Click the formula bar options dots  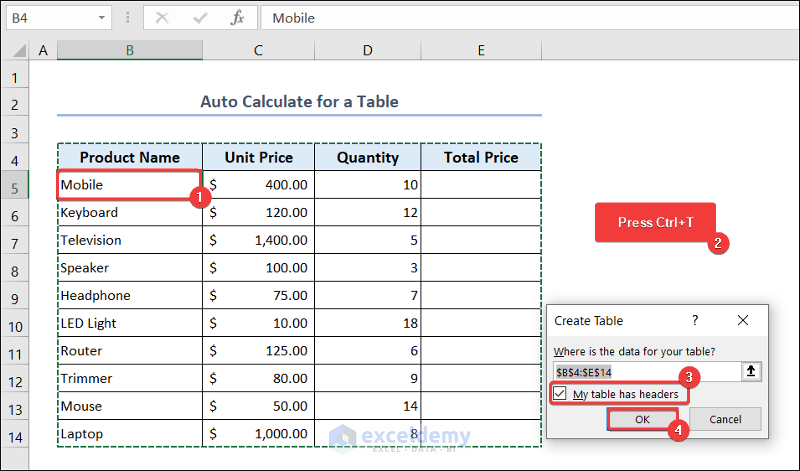coord(127,18)
